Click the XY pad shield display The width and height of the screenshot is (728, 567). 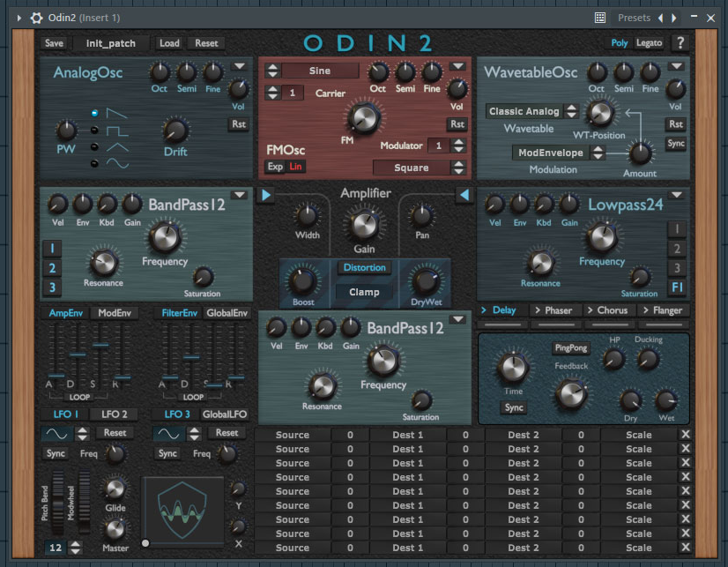(182, 511)
